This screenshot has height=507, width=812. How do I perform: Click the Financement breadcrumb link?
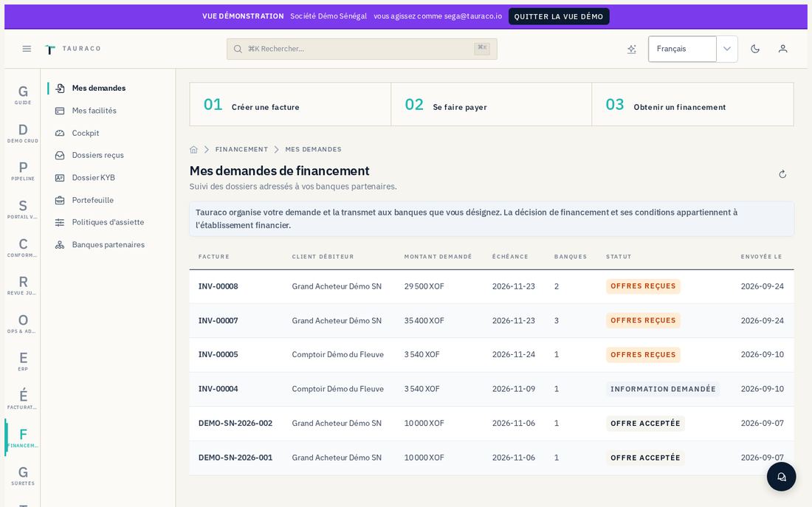241,149
